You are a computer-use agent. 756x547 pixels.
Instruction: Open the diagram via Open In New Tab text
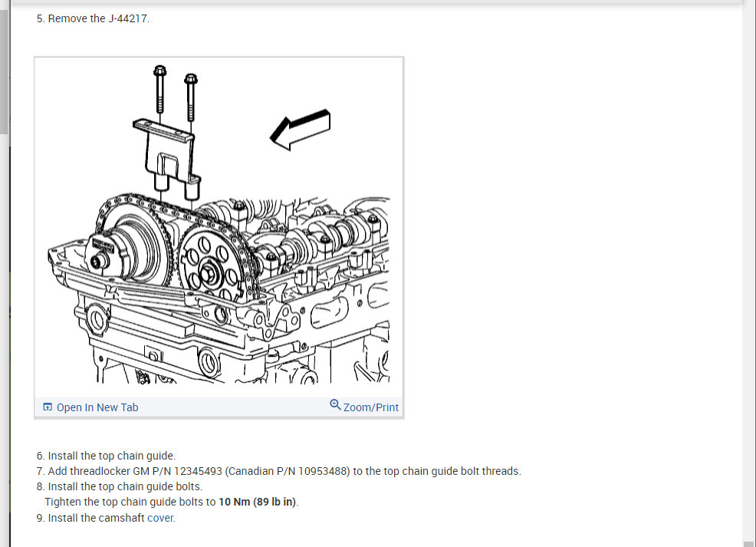tap(97, 407)
